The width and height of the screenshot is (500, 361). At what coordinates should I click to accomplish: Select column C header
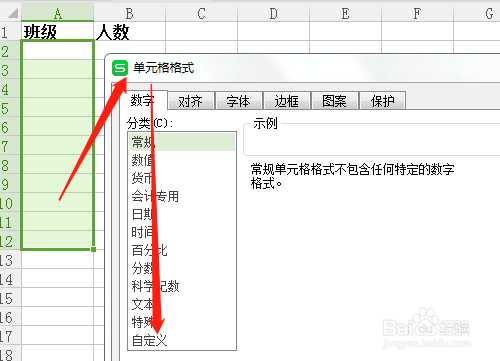pos(202,13)
